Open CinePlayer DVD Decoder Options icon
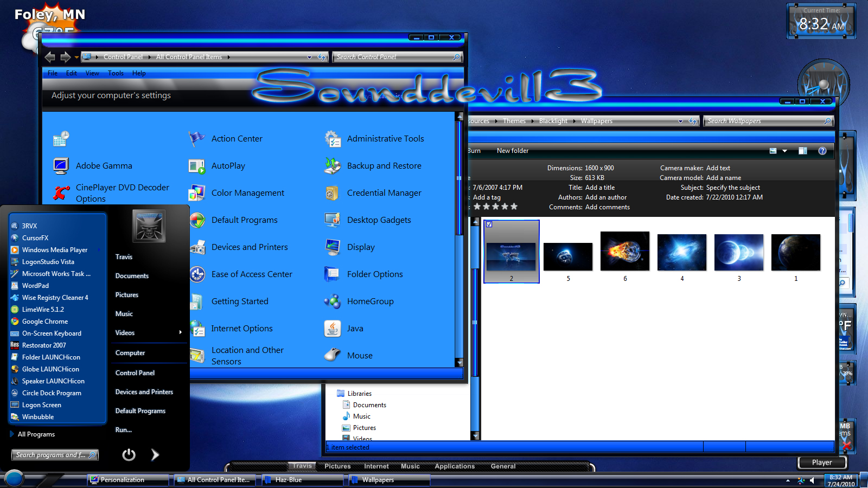 [x=61, y=193]
